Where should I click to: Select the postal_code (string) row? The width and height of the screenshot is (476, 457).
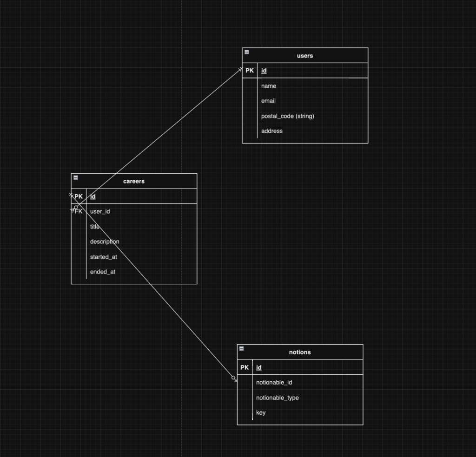(305, 116)
